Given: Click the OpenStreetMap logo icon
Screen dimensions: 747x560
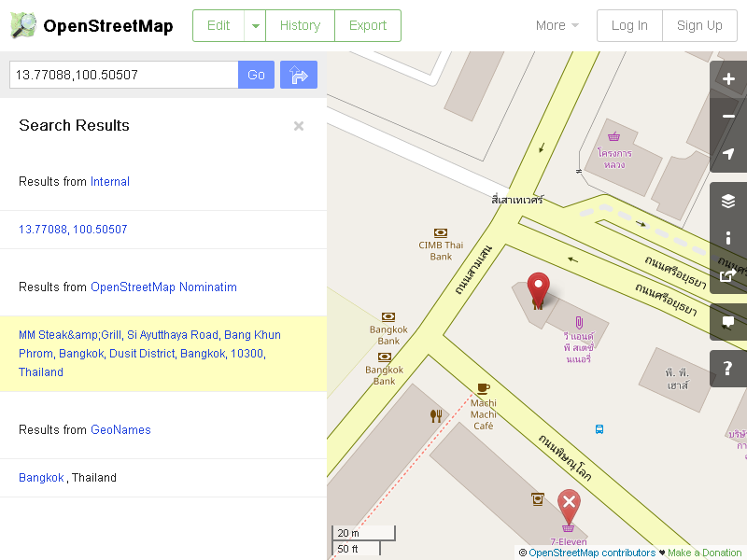Looking at the screenshot, I should (23, 26).
